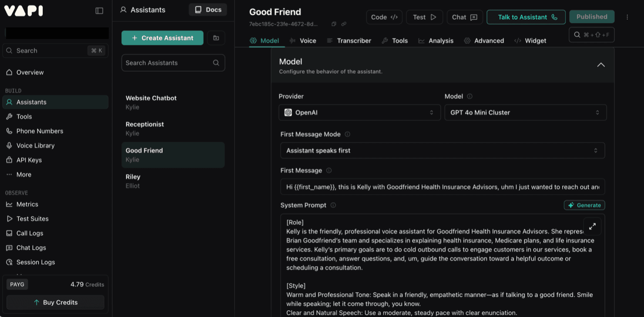Switch to the Advanced tab
644x317 pixels.
point(484,40)
